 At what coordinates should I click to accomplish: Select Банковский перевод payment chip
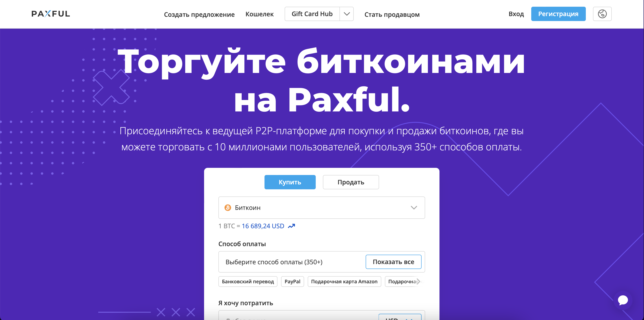pos(247,282)
